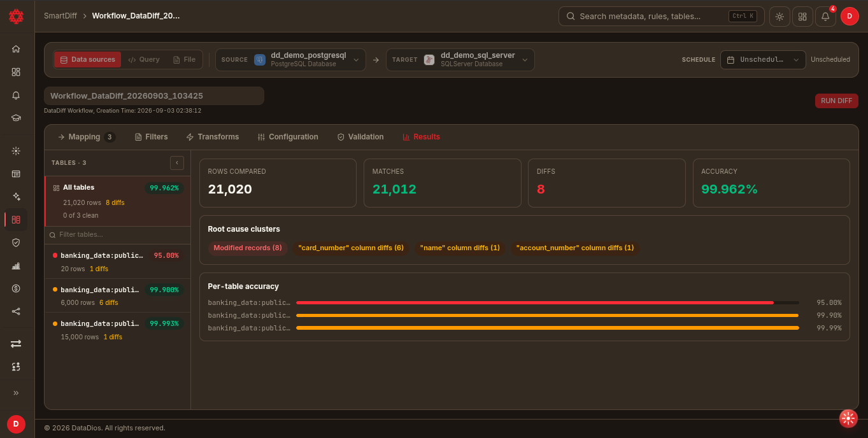
Task: Open the sidebar shield check icon
Action: tap(16, 243)
